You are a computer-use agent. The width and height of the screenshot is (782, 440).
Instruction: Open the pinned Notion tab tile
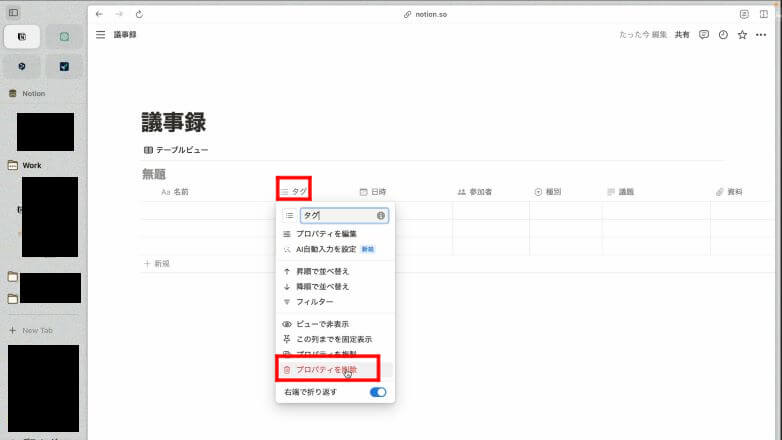pyautogui.click(x=22, y=37)
